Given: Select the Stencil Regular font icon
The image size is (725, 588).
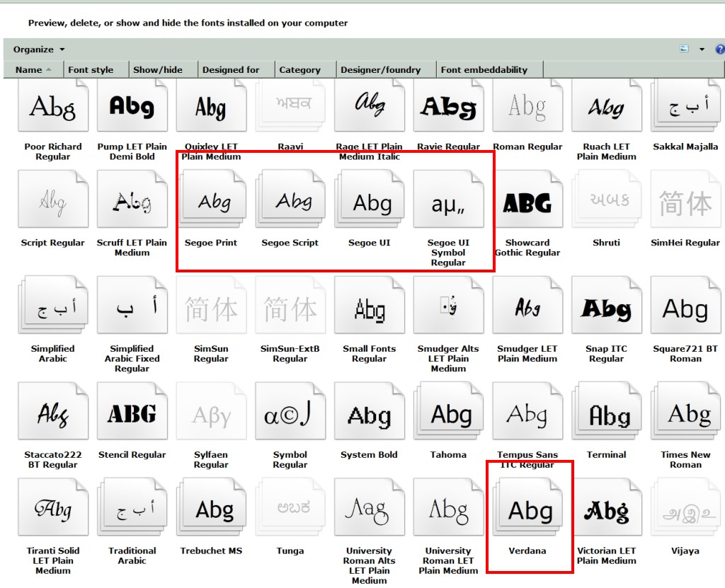Looking at the screenshot, I should click(x=132, y=411).
